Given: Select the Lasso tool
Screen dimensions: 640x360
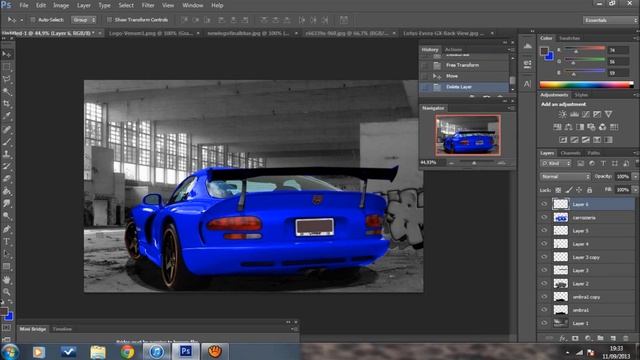Looking at the screenshot, I should (x=7, y=79).
